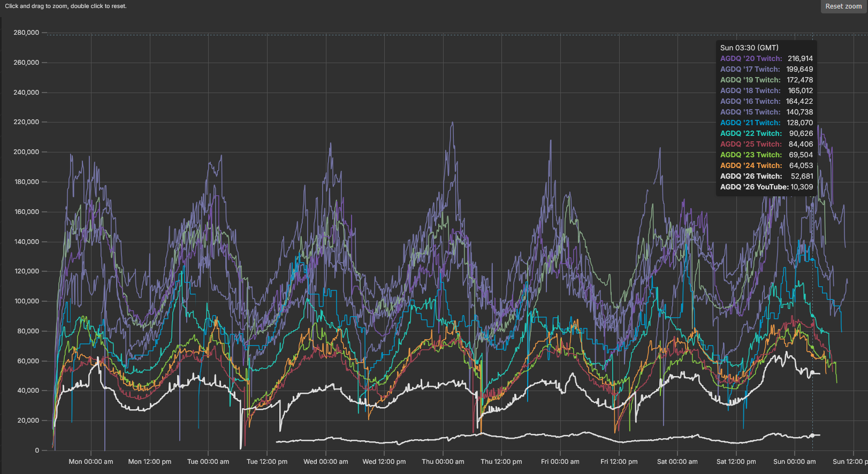Click the 'Sat 00:00 am' x-axis label
Screen dimensions: 868x474
click(677, 462)
